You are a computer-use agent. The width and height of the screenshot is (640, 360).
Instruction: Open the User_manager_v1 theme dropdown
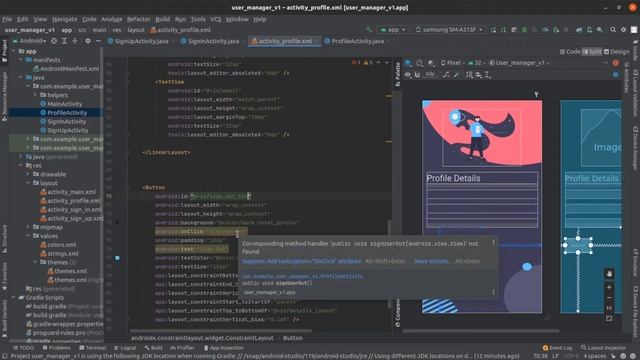[519, 63]
